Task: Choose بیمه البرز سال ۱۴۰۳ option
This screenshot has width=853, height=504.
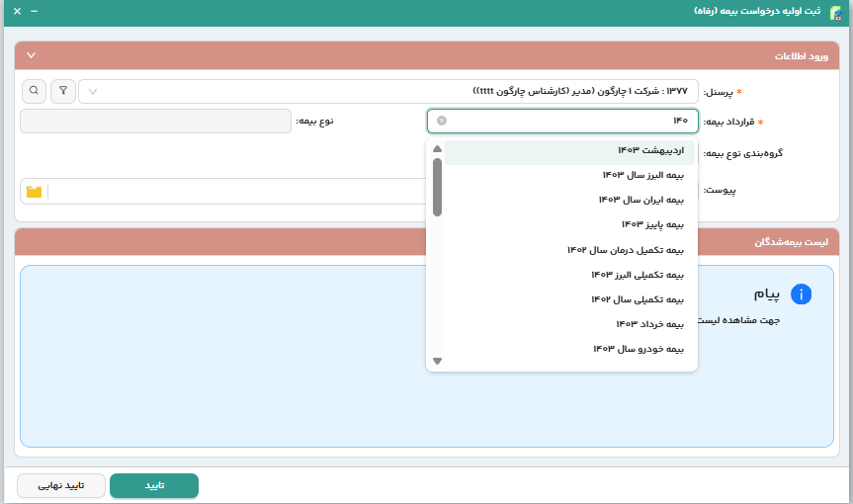Action: [x=642, y=175]
